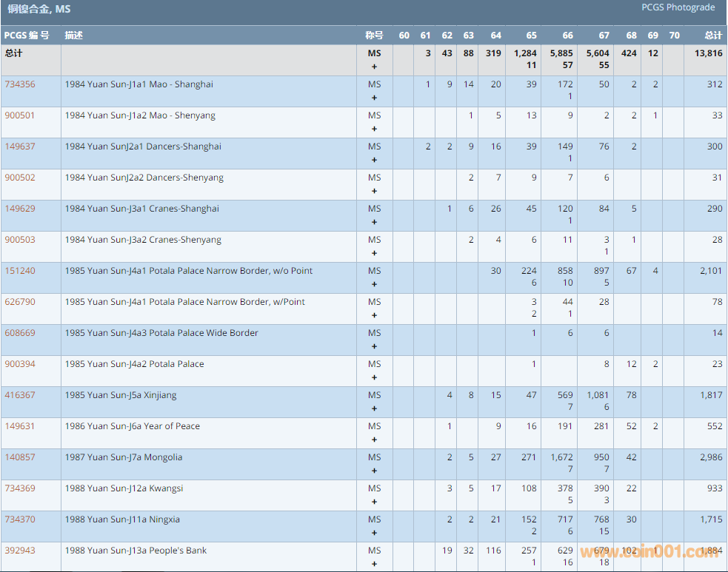Click PCGS number 900501
The width and height of the screenshot is (728, 572).
point(20,115)
